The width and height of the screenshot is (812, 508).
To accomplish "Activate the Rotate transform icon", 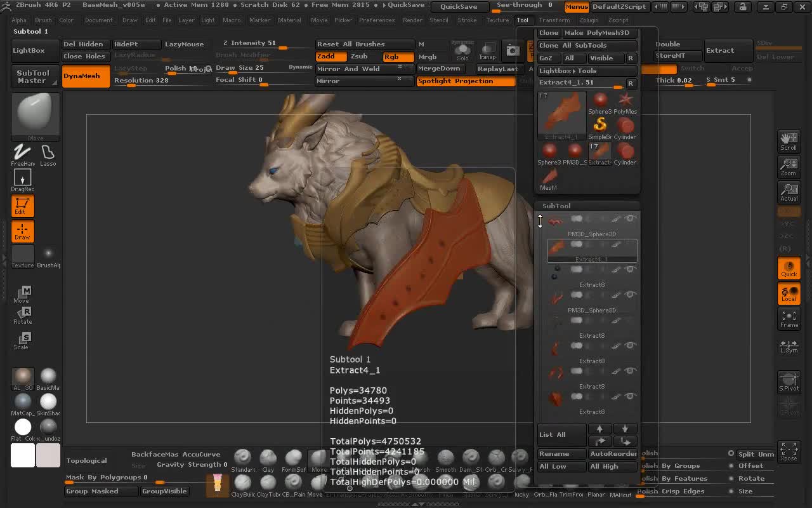I will pyautogui.click(x=22, y=315).
